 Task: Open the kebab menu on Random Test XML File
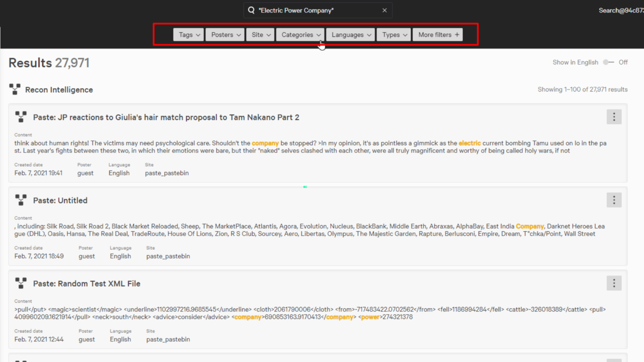[x=614, y=283]
